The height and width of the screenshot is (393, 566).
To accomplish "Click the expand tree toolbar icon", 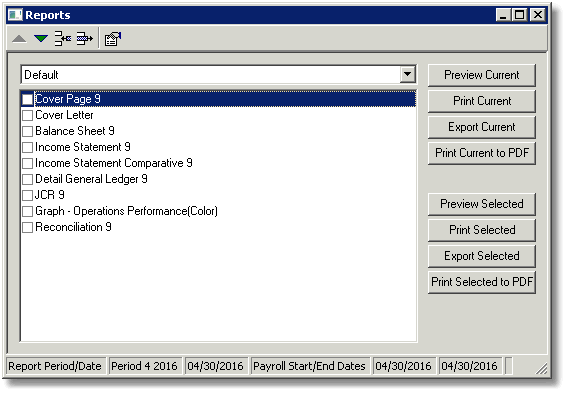I will click(84, 38).
